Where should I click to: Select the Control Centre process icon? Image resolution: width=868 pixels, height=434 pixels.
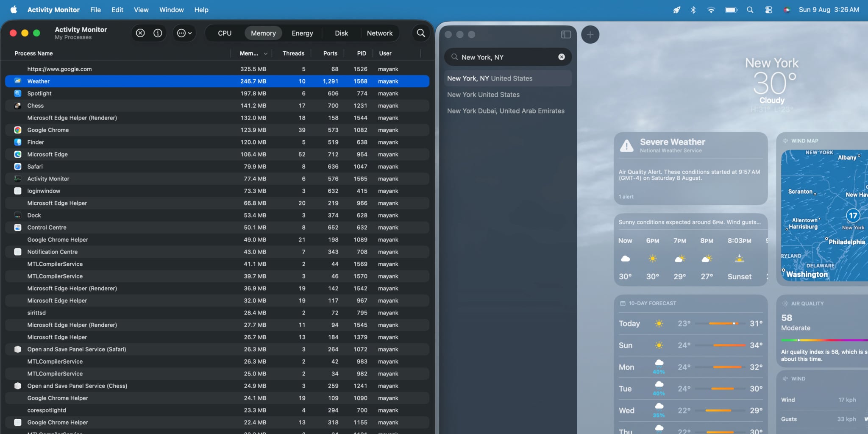[x=18, y=228]
